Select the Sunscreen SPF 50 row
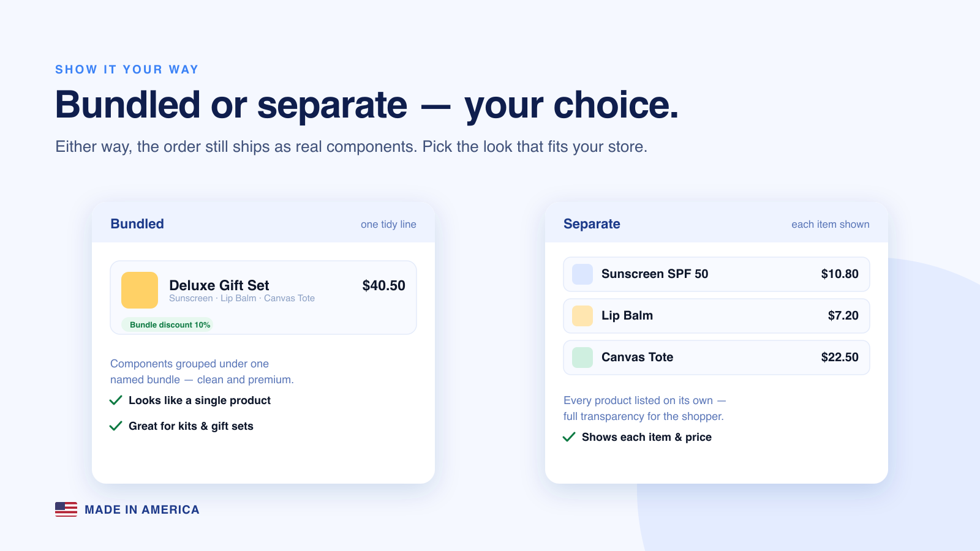This screenshot has height=551, width=980. click(x=717, y=274)
